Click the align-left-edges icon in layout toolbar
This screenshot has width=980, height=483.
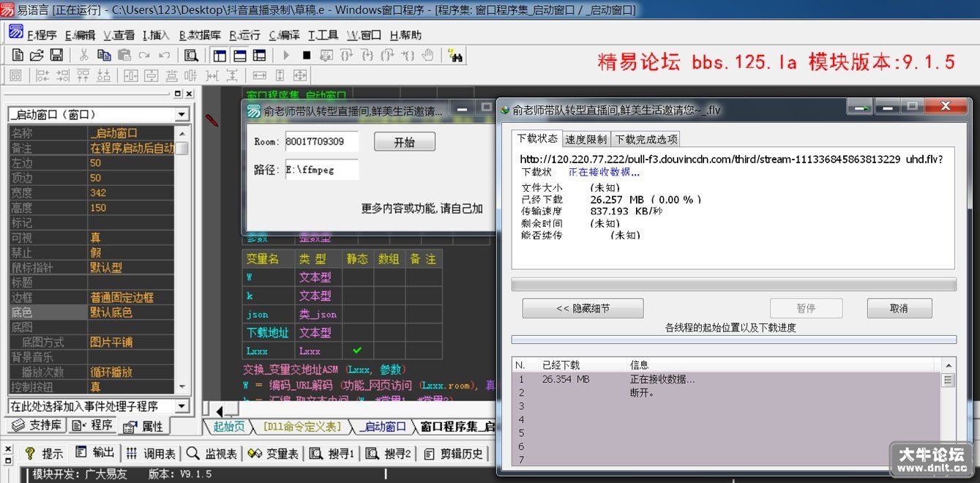pyautogui.click(x=42, y=75)
